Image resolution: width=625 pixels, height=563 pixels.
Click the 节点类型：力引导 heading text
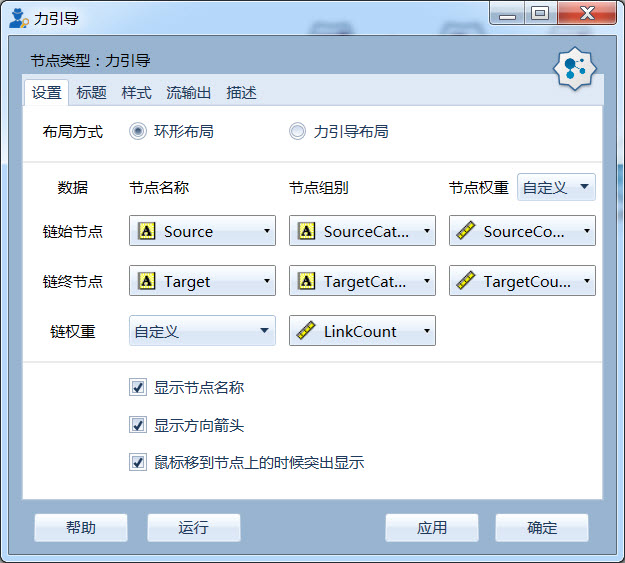click(90, 61)
